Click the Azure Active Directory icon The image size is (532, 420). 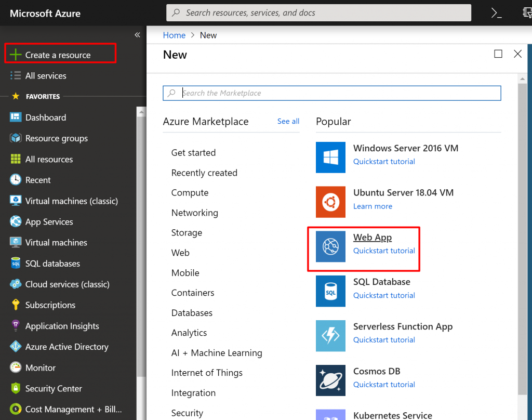[x=16, y=346]
